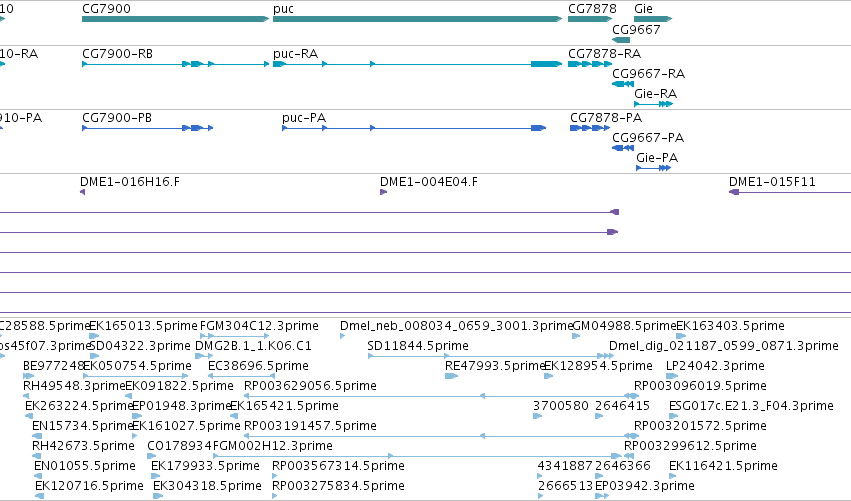This screenshot has width=851, height=501.
Task: Select the CG7878-RA transcript
Action: click(x=590, y=64)
